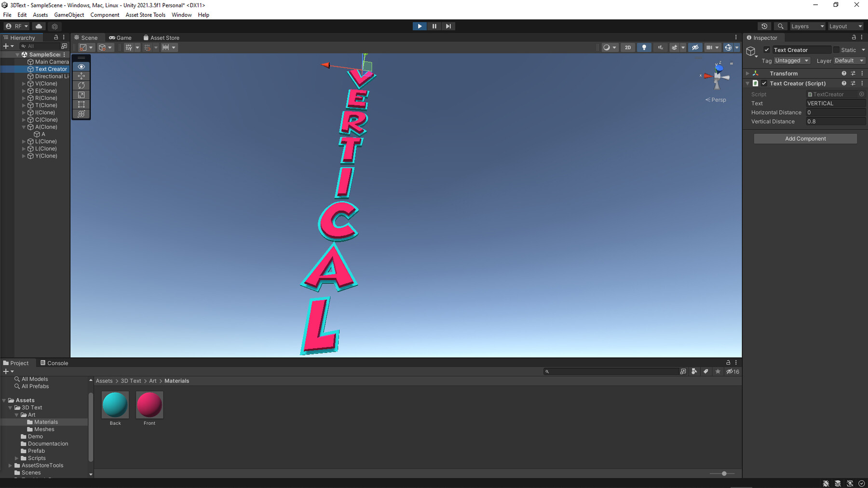Open the Plastic SCM version control icon

pyautogui.click(x=54, y=26)
